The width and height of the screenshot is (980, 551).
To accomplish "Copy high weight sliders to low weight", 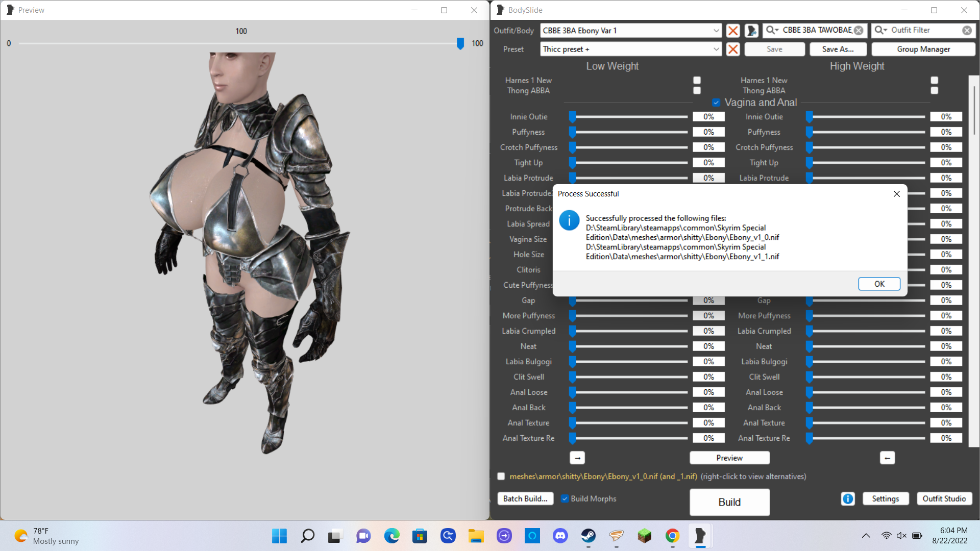I will pos(887,458).
